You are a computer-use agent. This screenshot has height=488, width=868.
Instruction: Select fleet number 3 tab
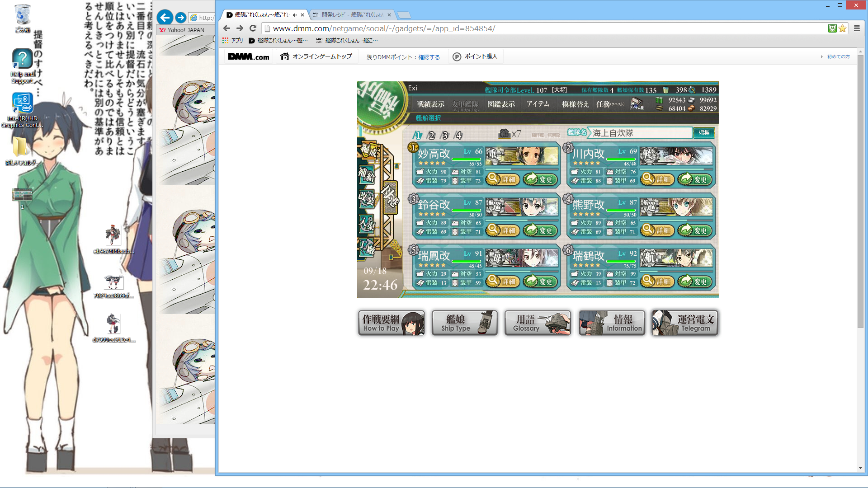[445, 135]
